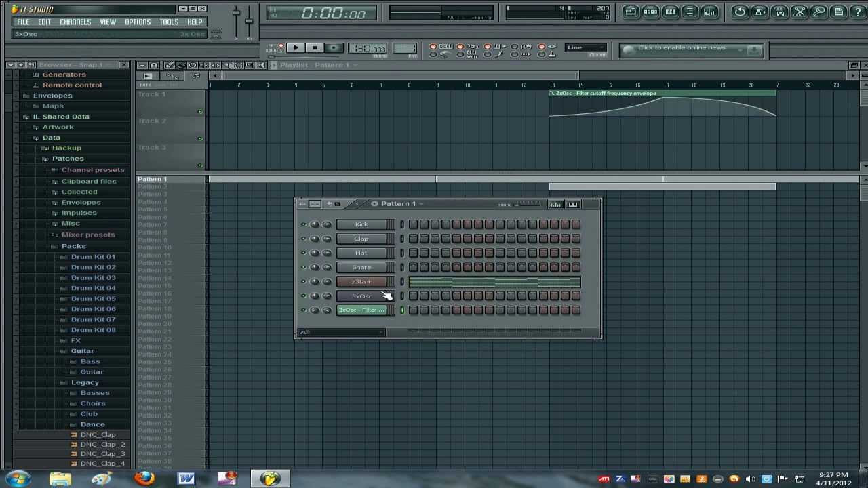The image size is (868, 488).
Task: Open the OPTIONS menu
Action: coord(138,22)
